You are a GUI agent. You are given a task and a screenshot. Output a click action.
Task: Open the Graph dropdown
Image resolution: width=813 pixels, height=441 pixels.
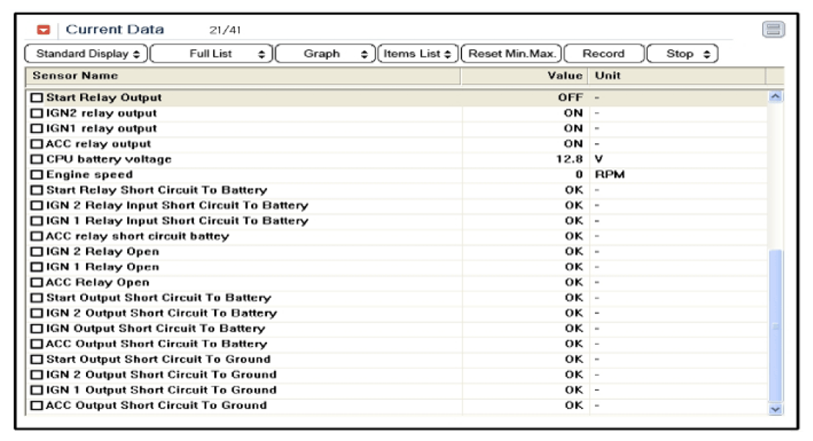pyautogui.click(x=325, y=54)
